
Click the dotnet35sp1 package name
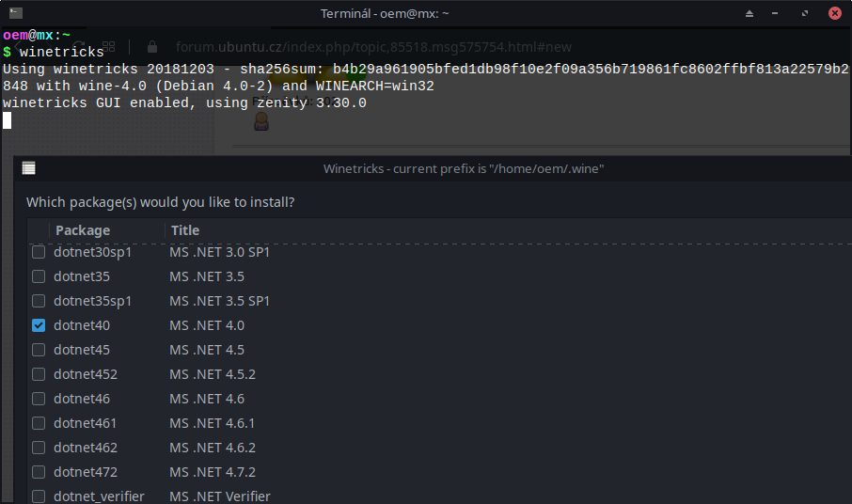pos(92,302)
